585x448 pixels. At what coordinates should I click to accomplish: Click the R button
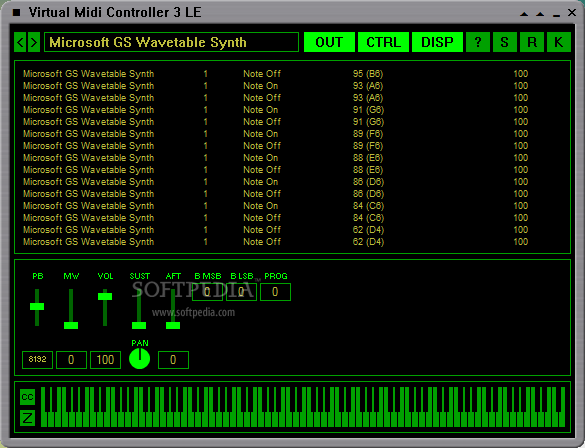pos(532,42)
